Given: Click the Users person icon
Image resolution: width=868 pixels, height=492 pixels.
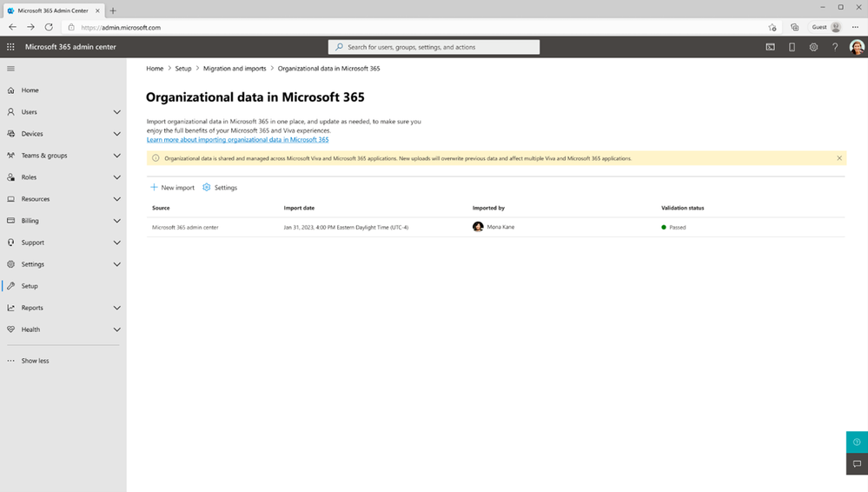Looking at the screenshot, I should pyautogui.click(x=10, y=112).
